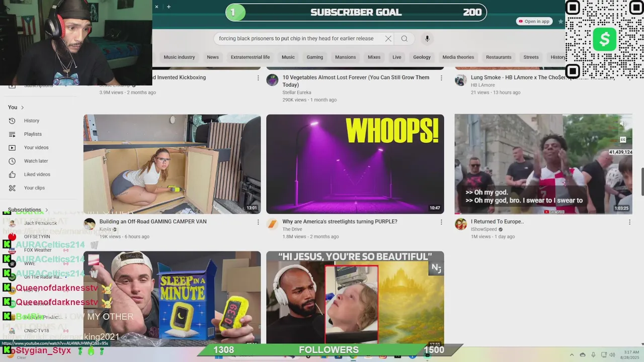
Task: Click the magnifier search button
Action: [405, 39]
